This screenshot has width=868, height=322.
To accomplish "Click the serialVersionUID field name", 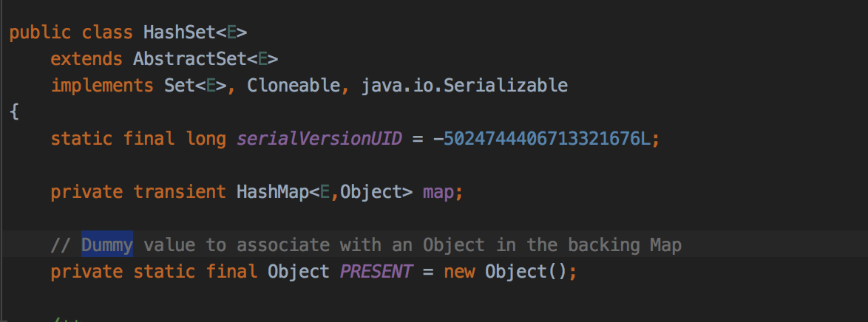I will click(319, 139).
